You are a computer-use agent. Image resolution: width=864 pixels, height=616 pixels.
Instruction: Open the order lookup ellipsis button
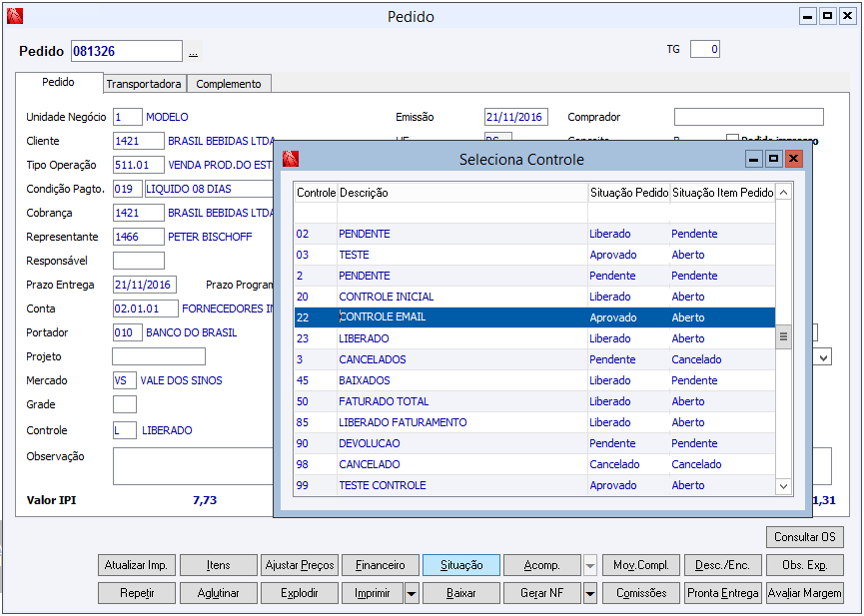click(x=194, y=52)
